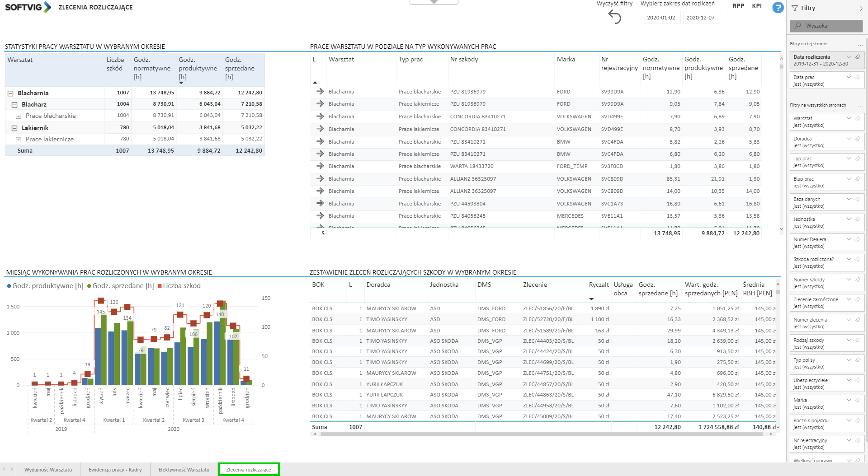
Task: Switch to Wydajność Warsztatu tab
Action: pyautogui.click(x=48, y=470)
